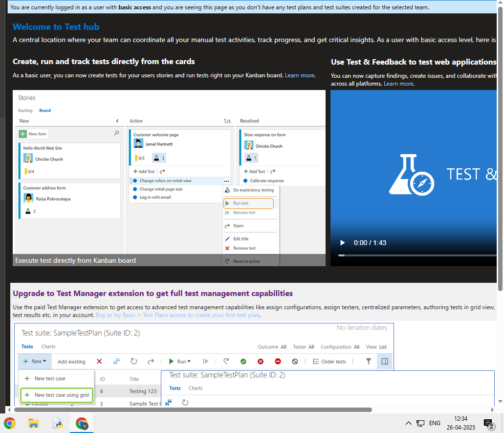Click the refresh icon in the lower overlapping panel
The image size is (504, 433).
(x=185, y=403)
